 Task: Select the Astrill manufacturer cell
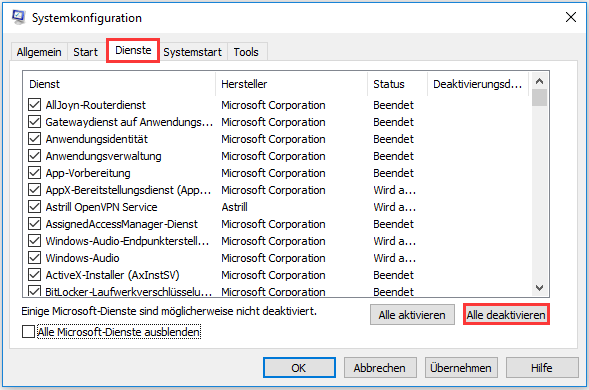pyautogui.click(x=234, y=207)
